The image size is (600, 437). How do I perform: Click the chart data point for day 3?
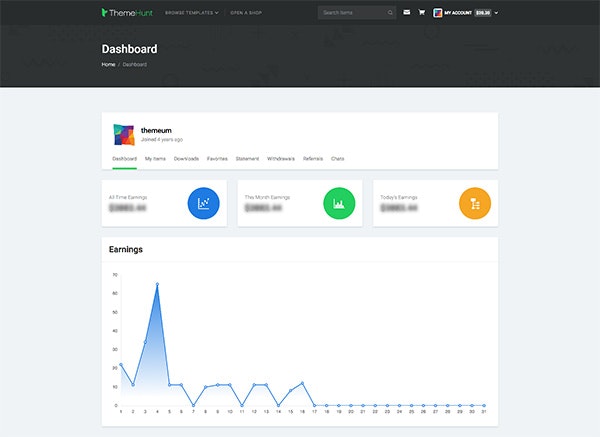pos(145,342)
